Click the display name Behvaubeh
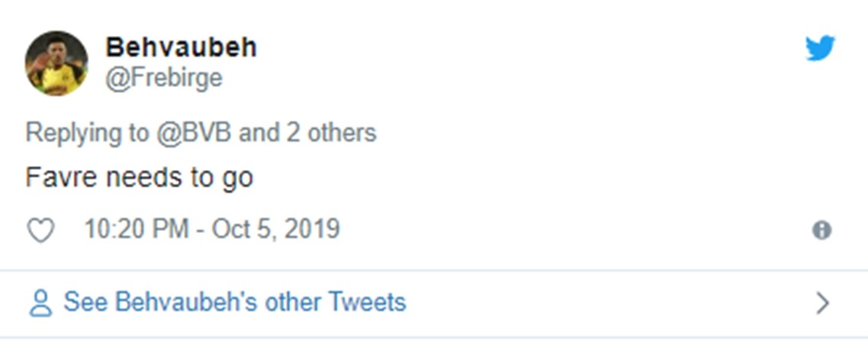Screen dimensions: 868x343 pyautogui.click(x=181, y=47)
